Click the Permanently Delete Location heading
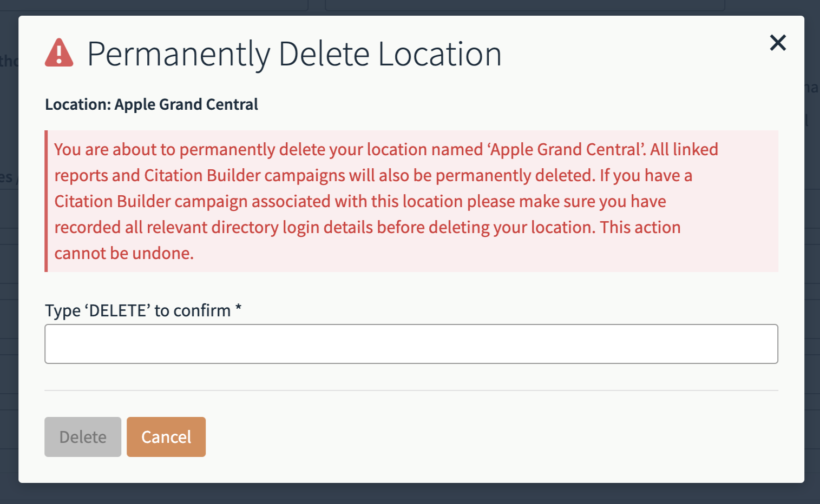The image size is (820, 504). 294,54
